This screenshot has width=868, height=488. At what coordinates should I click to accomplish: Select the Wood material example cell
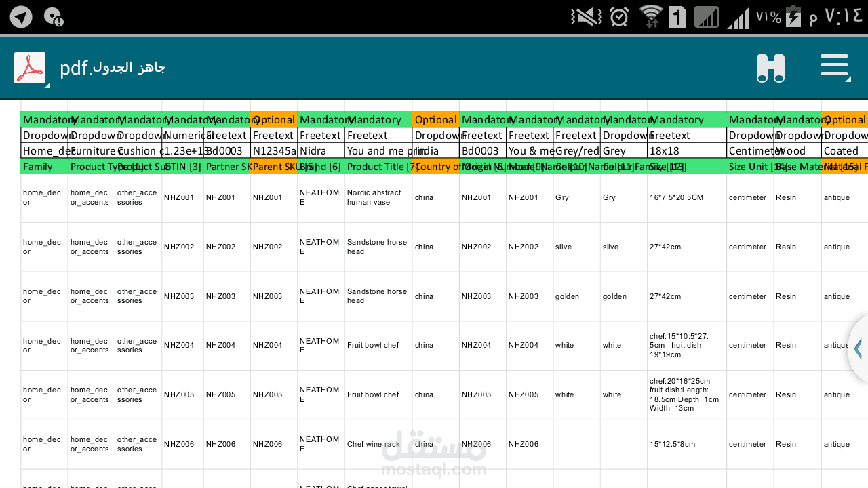(x=797, y=151)
